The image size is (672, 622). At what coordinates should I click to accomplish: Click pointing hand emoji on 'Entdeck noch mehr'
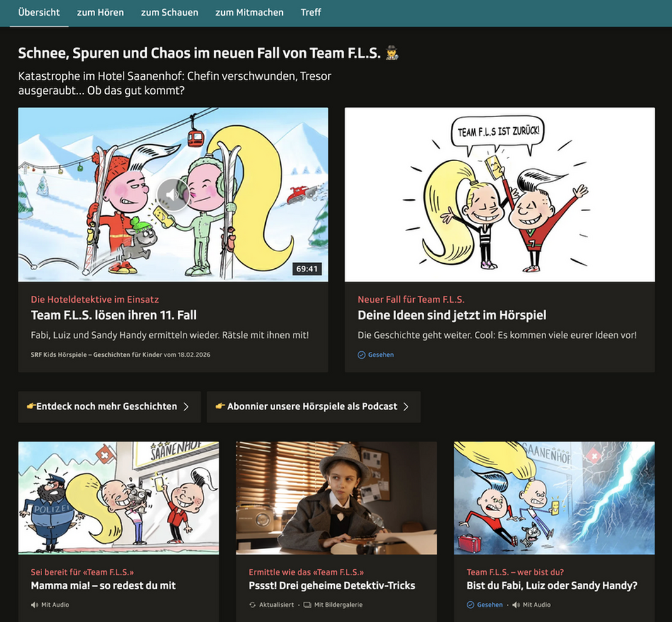click(x=31, y=406)
